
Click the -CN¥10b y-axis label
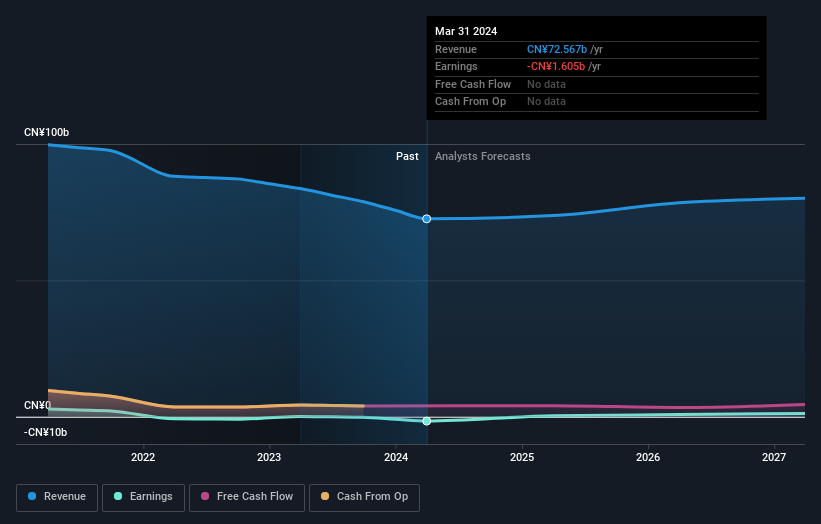[46, 432]
